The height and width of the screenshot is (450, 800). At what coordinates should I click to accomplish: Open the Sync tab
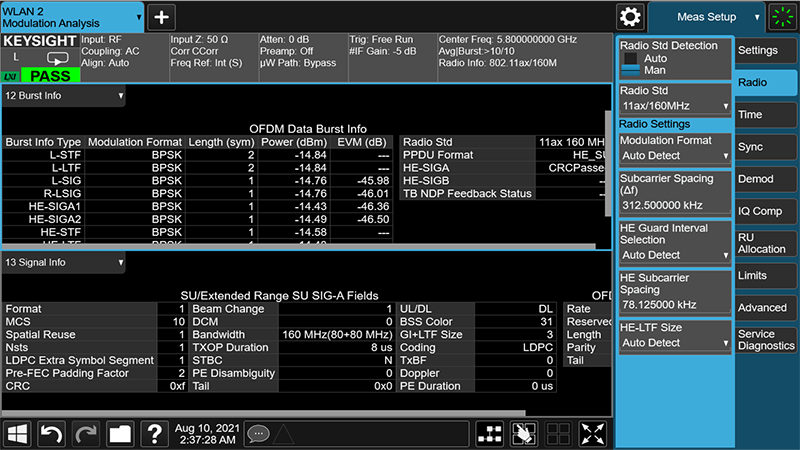(766, 146)
